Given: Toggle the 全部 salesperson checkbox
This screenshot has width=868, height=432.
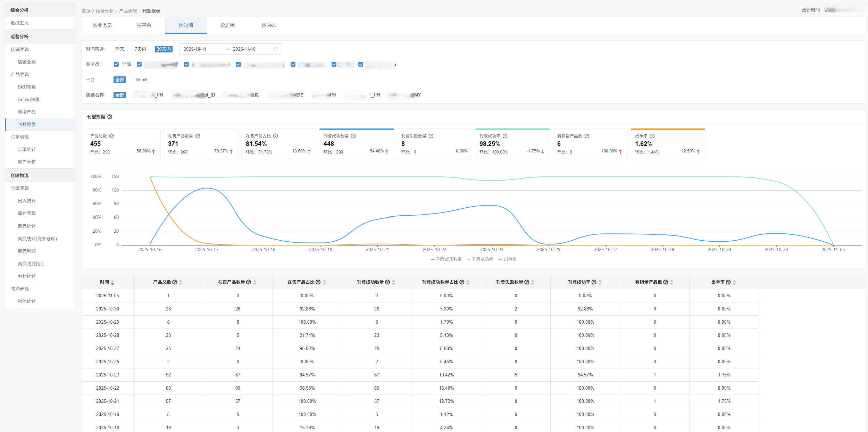Looking at the screenshot, I should (116, 65).
